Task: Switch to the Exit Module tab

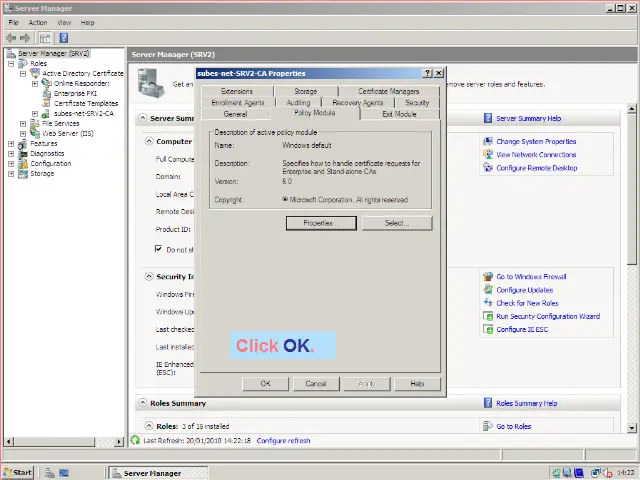Action: pos(399,114)
